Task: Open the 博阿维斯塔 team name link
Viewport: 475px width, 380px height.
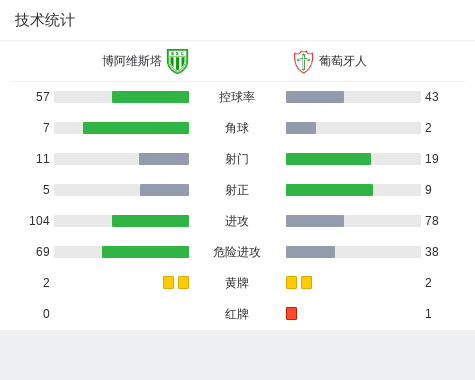Action: point(132,61)
